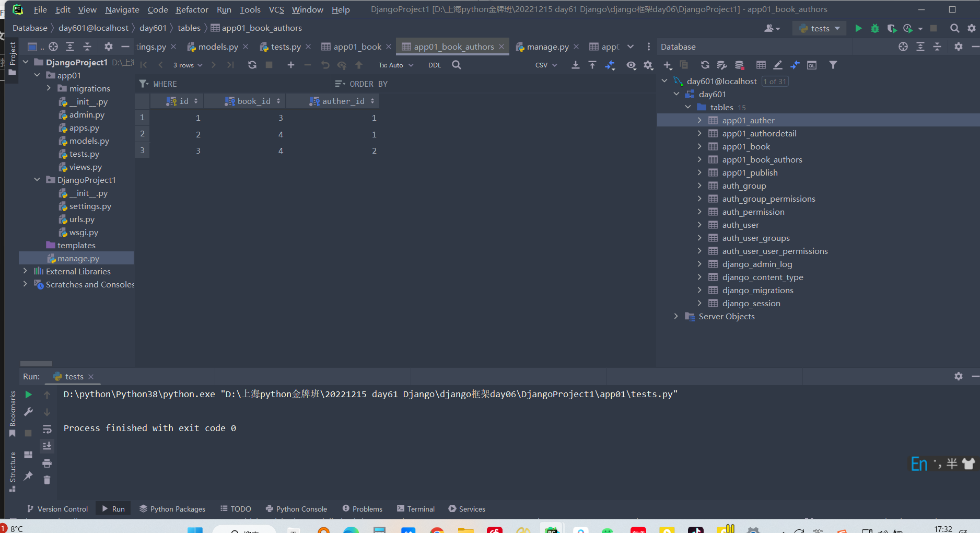Viewport: 980px width, 533px height.
Task: Click the DDL button in table toolbar
Action: tap(435, 65)
